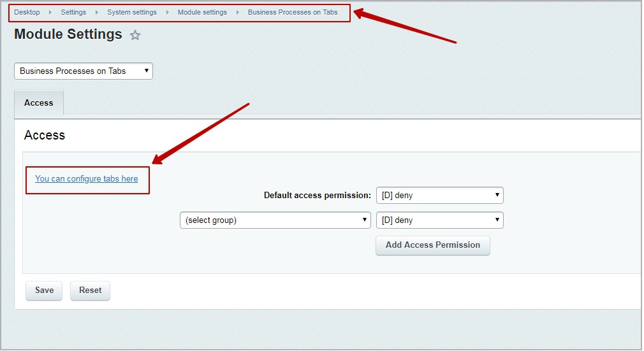Open the (select group) dropdown
644x351 pixels.
click(275, 220)
